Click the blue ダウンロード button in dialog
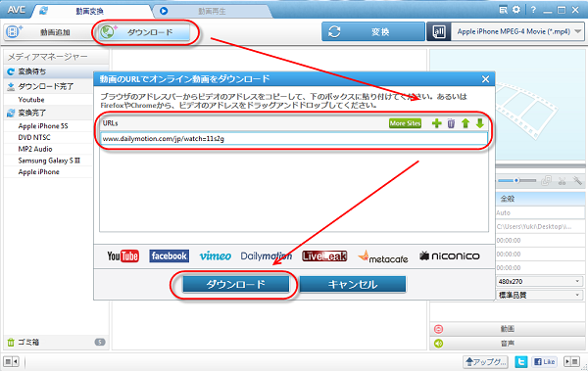 coord(236,285)
